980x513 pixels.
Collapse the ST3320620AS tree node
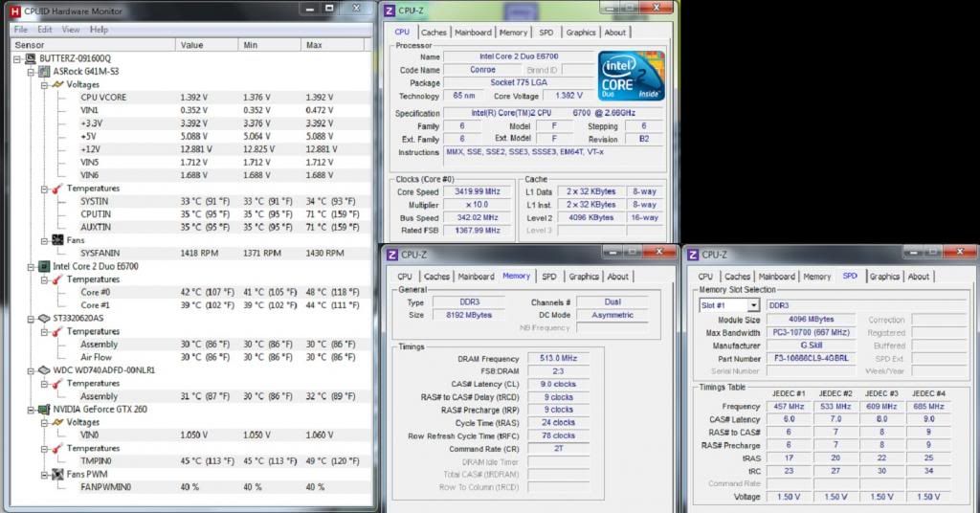(x=31, y=319)
